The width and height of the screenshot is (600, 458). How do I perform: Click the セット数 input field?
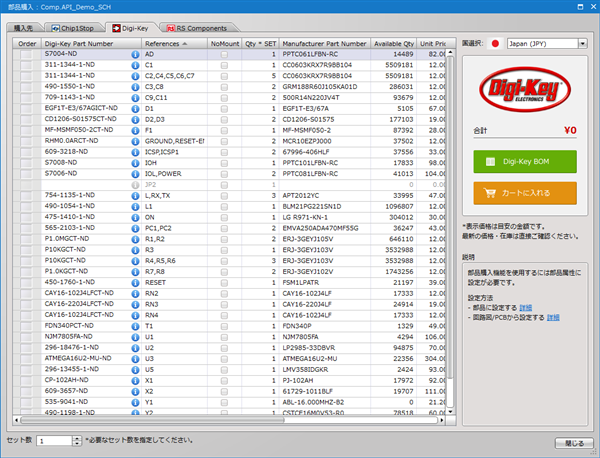[x=54, y=441]
